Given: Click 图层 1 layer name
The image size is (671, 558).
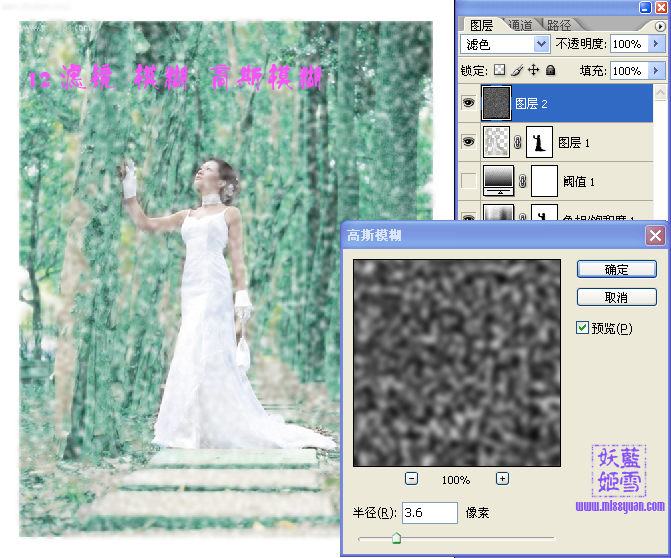Looking at the screenshot, I should click(574, 142).
